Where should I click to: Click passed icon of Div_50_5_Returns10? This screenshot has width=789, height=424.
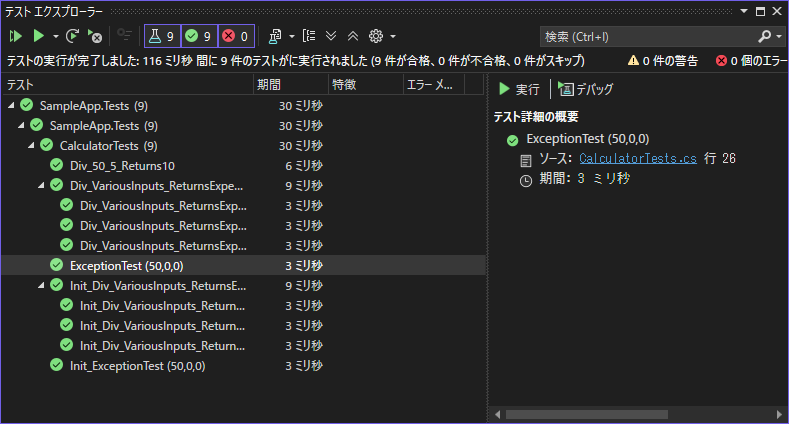(57, 165)
